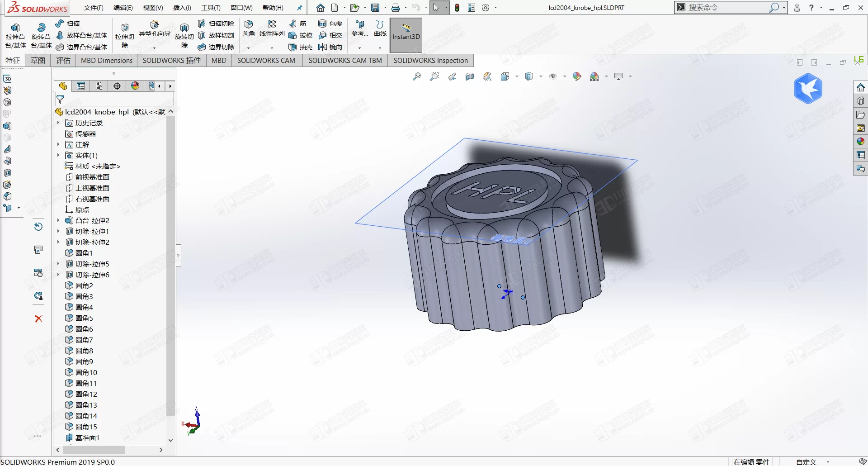Click the filter icon in feature tree

point(60,100)
